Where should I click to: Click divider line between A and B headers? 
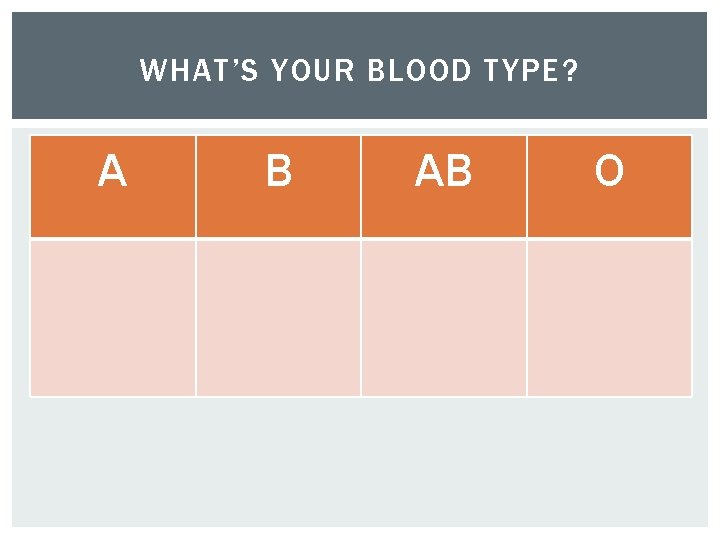coord(196,186)
